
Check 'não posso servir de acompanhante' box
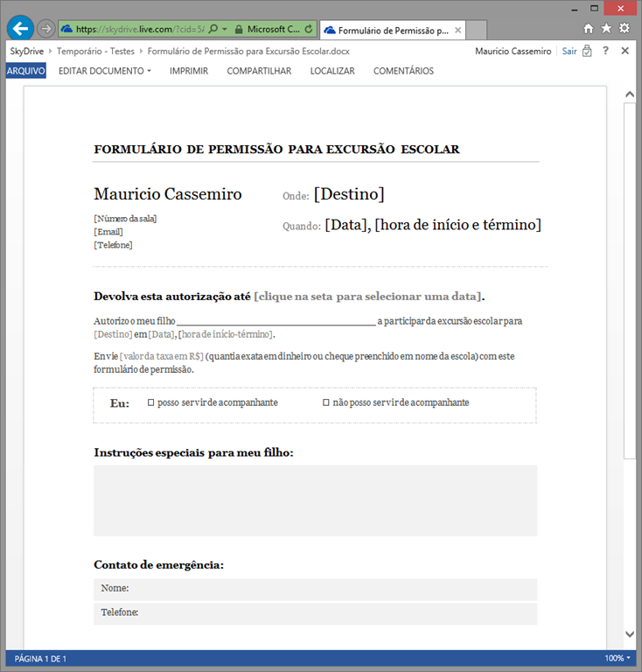coord(326,402)
